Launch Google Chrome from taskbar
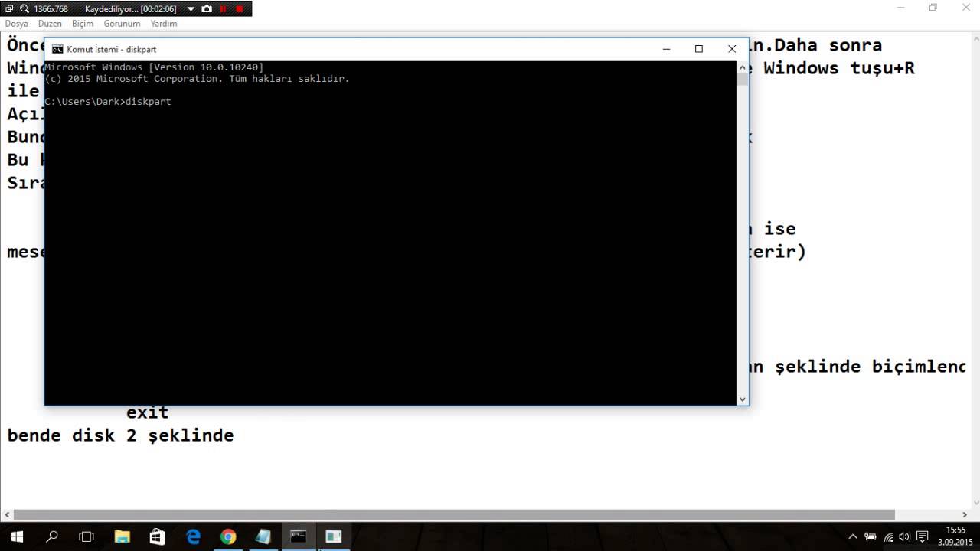The image size is (980, 551). tap(228, 536)
